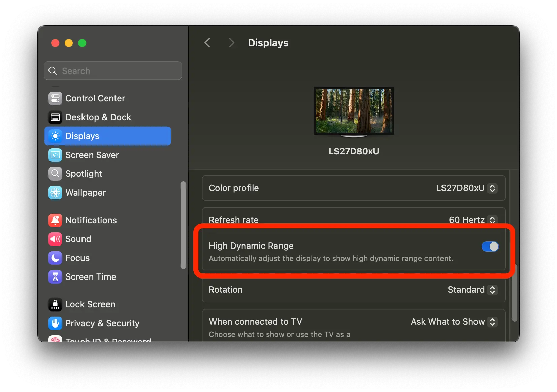Click the Search field in sidebar
Screen dimensions: 557x392
click(x=113, y=71)
